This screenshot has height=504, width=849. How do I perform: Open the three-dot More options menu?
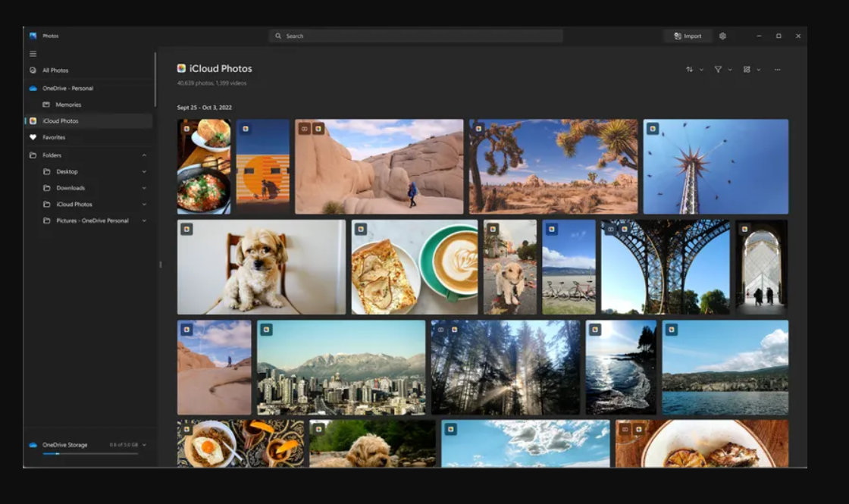coord(777,70)
